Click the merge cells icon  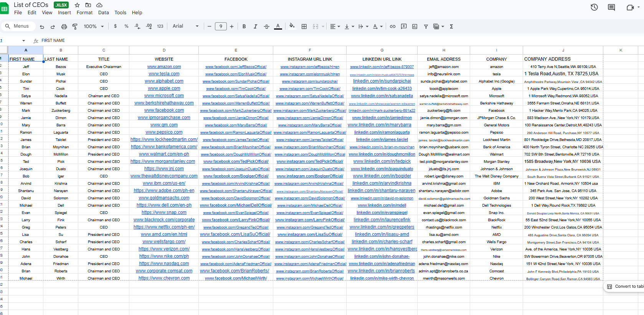[315, 27]
